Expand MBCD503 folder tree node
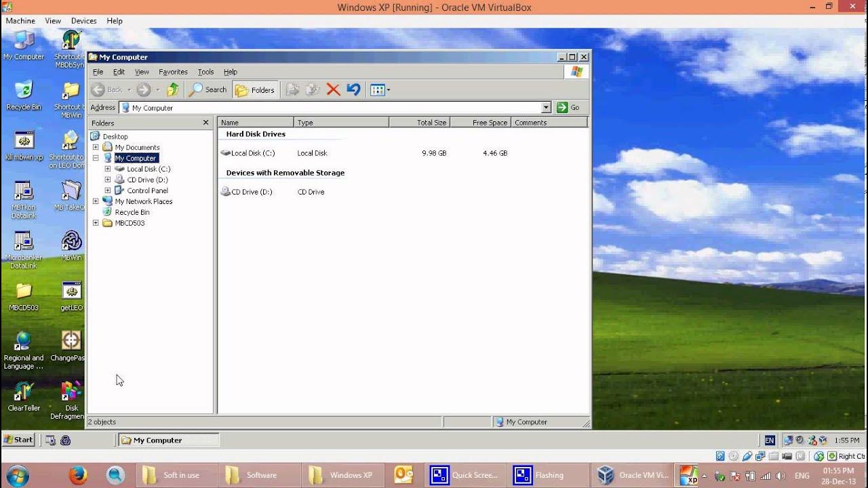Screen dimensions: 868x488 coord(96,223)
